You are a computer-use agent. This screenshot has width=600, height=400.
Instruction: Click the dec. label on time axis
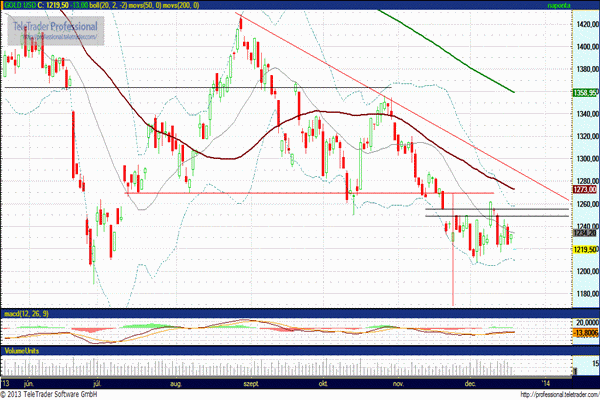point(469,382)
